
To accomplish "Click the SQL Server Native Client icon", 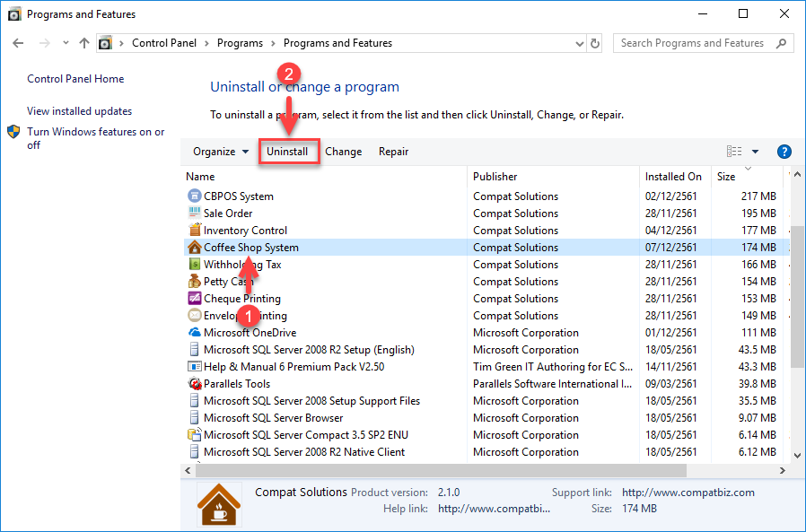I will (x=194, y=452).
